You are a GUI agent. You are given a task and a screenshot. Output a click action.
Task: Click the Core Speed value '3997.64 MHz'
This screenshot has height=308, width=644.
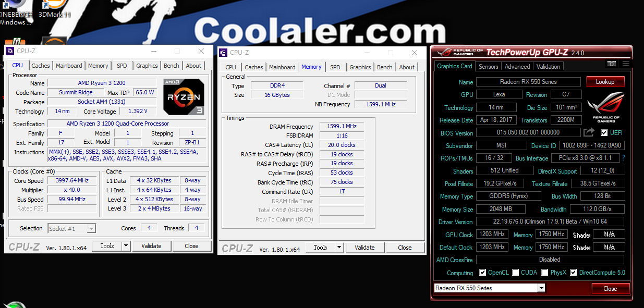(x=72, y=180)
